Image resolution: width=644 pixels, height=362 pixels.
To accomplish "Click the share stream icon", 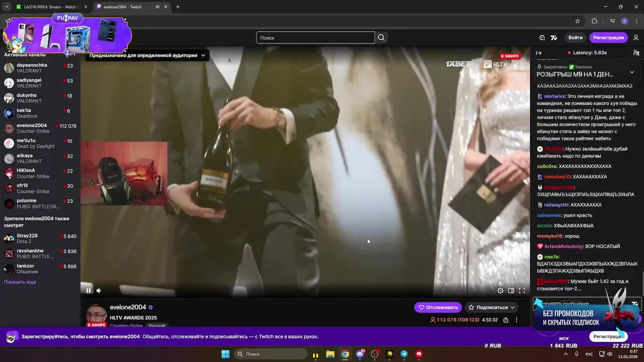I will tap(506, 320).
